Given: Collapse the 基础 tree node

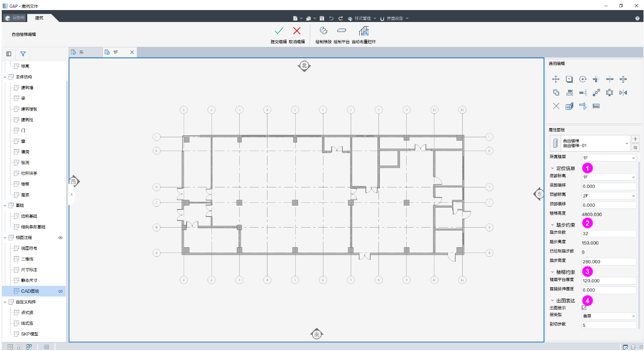Looking at the screenshot, I should click(5, 206).
